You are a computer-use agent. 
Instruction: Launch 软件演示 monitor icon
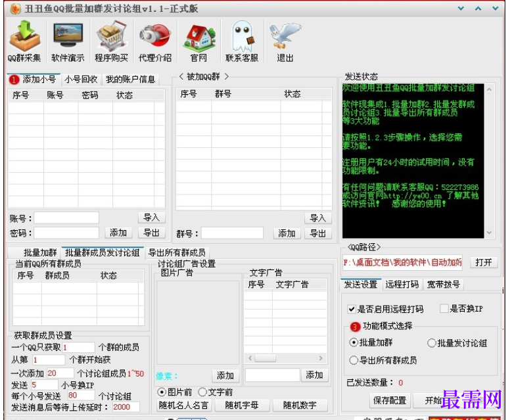(x=68, y=41)
